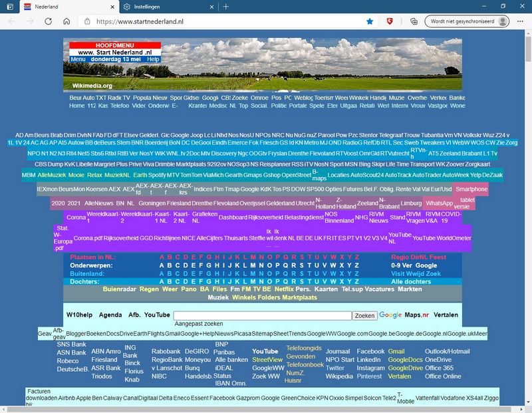Open the Collections icon in the toolbar
Screen dimensions: 532x413
(x=414, y=21)
